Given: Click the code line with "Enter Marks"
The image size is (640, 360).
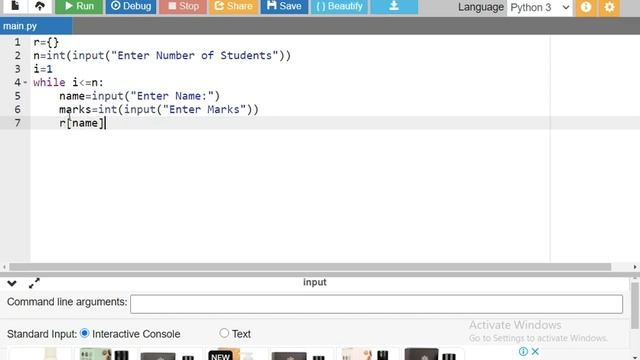Looking at the screenshot, I should point(159,109).
